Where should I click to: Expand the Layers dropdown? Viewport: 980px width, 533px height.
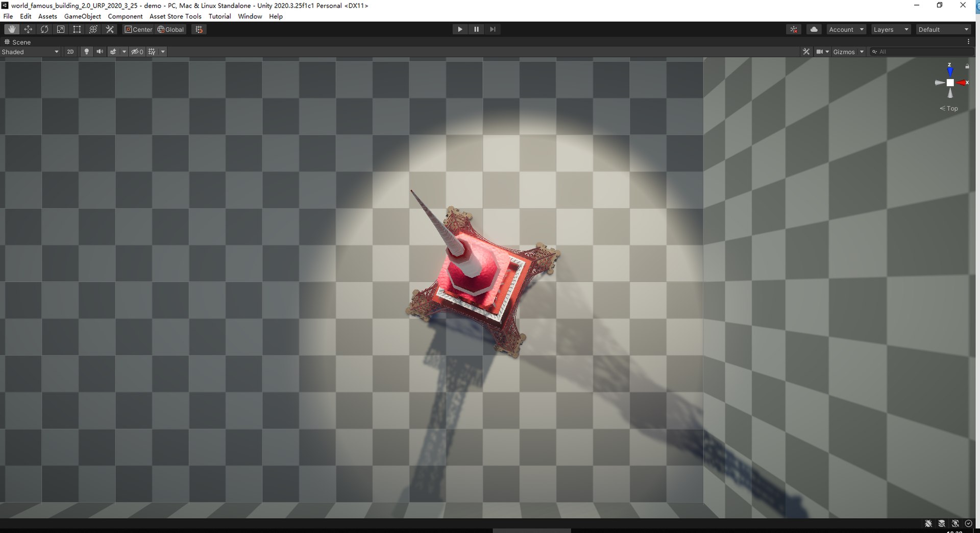(x=891, y=30)
